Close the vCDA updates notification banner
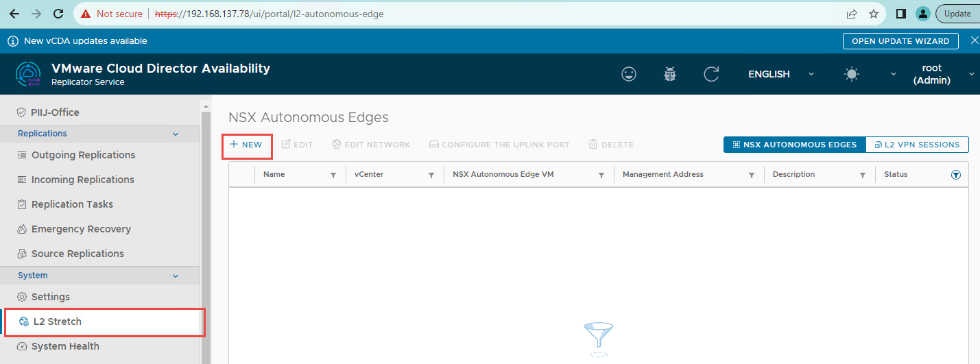 [974, 41]
